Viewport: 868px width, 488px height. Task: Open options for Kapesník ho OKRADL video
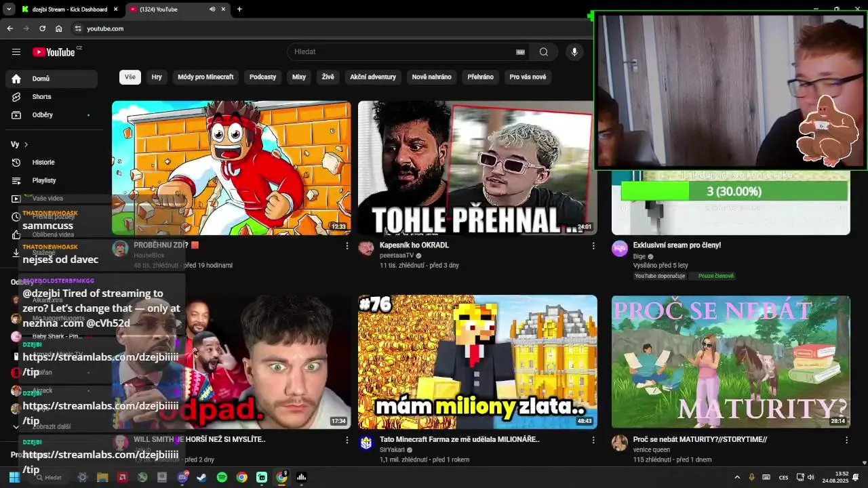click(x=593, y=246)
